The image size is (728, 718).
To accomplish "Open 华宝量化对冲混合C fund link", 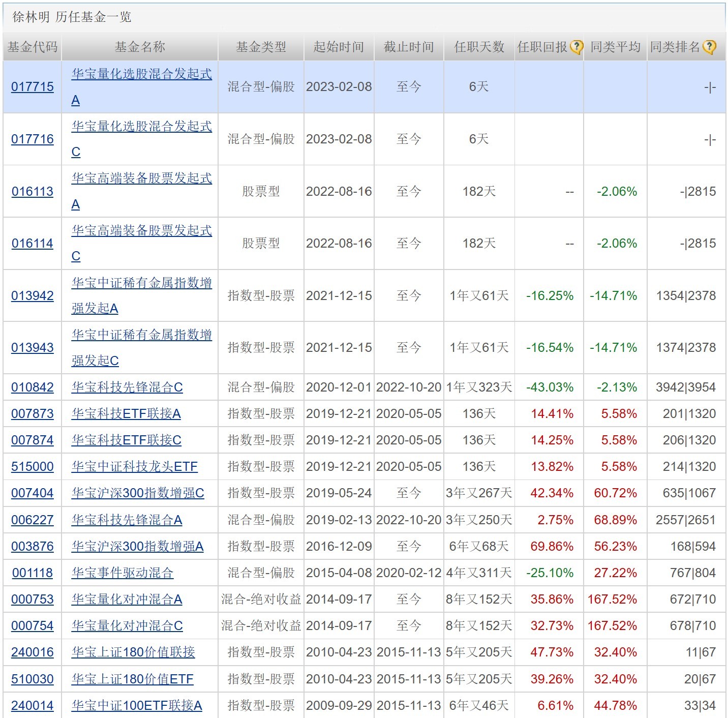I will (127, 626).
